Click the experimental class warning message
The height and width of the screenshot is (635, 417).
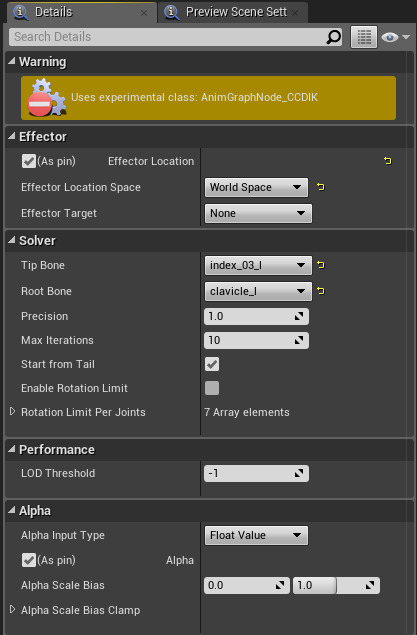point(194,98)
